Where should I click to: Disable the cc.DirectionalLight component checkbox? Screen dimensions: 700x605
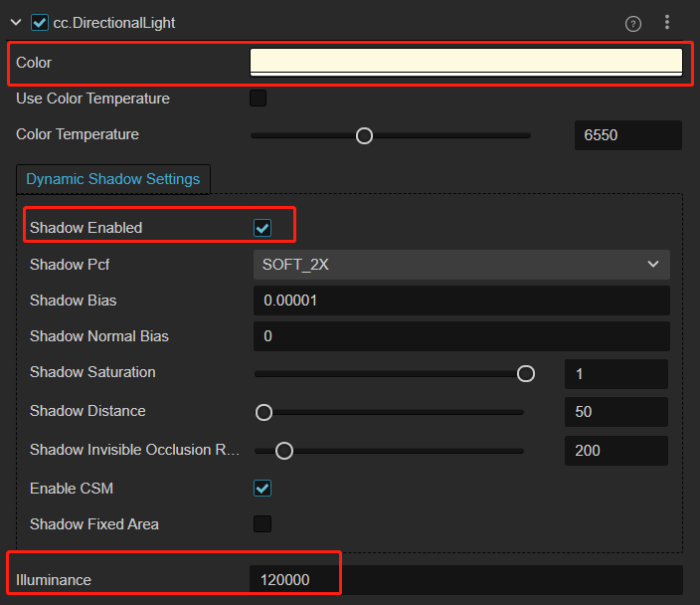[x=40, y=22]
